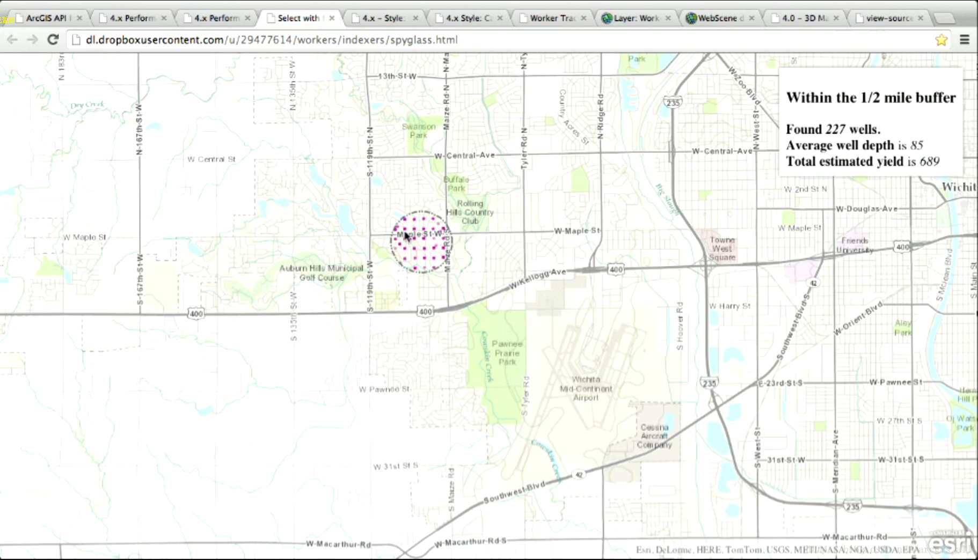Switch to the Worker Trac tab
The height and width of the screenshot is (560, 978).
(x=552, y=18)
